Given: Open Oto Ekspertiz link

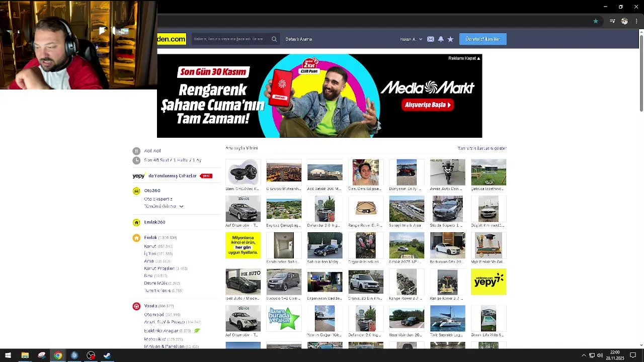Looking at the screenshot, I should point(158,199).
